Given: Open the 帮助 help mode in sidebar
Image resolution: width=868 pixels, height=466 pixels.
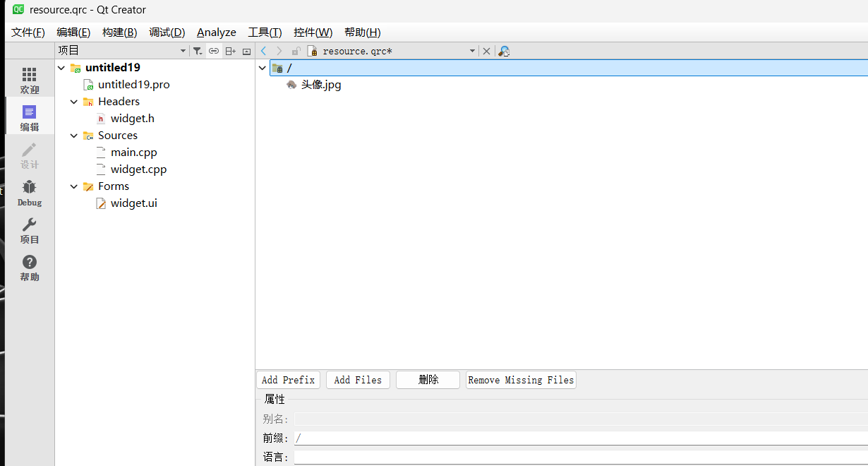Looking at the screenshot, I should pyautogui.click(x=29, y=267).
